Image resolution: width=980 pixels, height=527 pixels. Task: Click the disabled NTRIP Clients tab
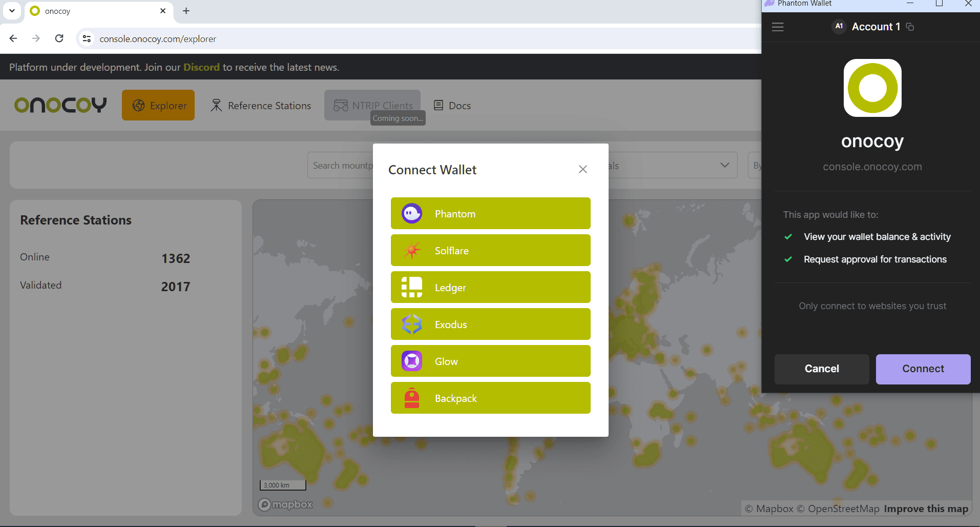(x=372, y=105)
